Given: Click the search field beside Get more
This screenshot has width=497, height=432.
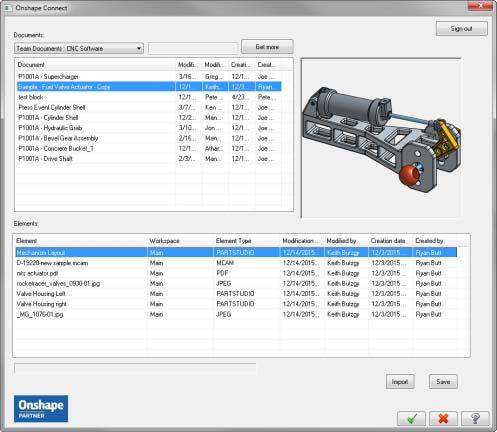Looking at the screenshot, I should [x=192, y=48].
